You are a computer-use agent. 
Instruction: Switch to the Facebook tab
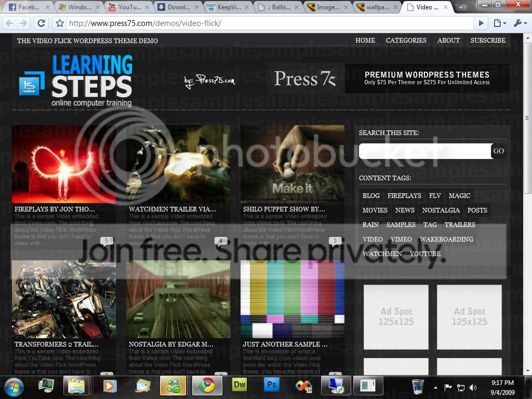click(x=29, y=7)
